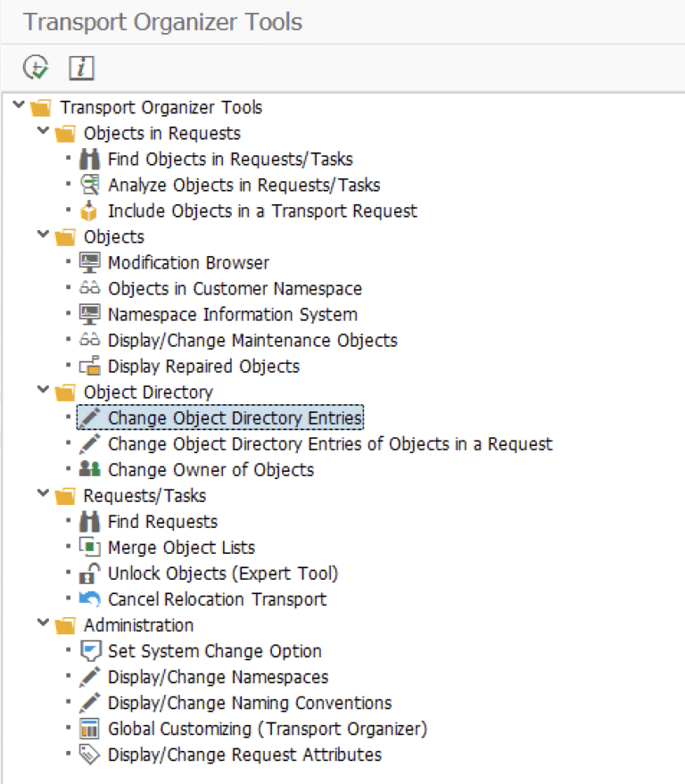Viewport: 685px width, 784px height.
Task: Collapse the Administration folder
Action: (42, 624)
